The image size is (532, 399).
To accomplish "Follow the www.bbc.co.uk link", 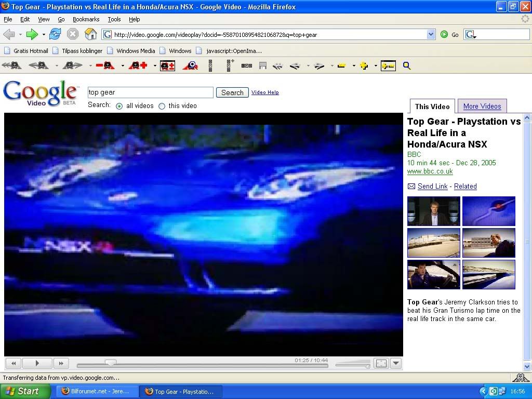I will coord(430,171).
